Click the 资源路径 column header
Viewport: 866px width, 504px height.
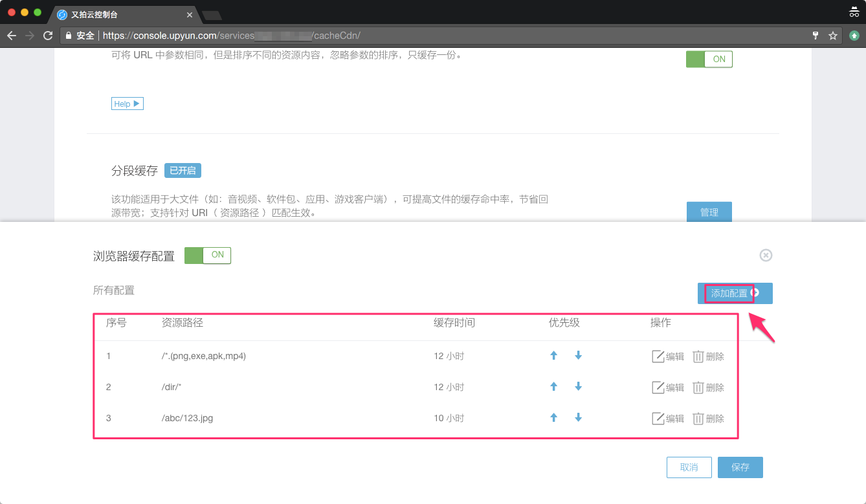coord(183,322)
